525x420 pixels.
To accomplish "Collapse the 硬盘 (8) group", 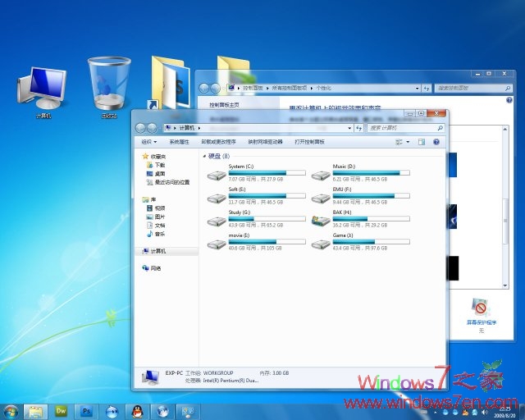I will (204, 157).
